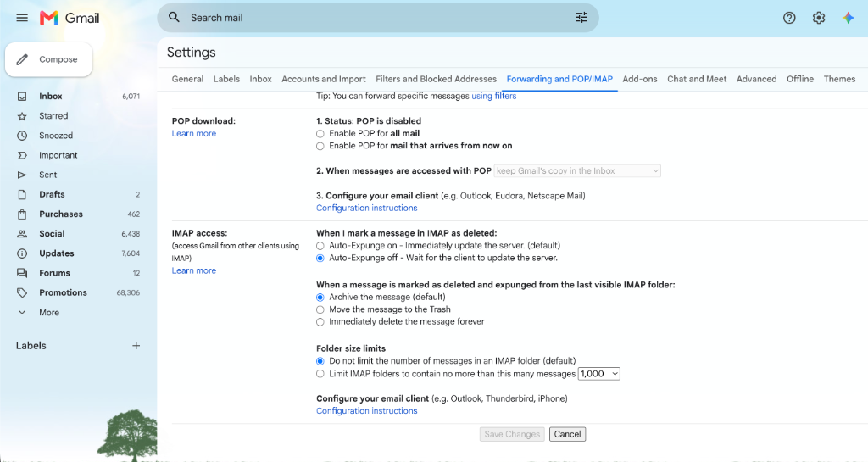This screenshot has height=462, width=868.
Task: Switch to the General tab
Action: click(187, 79)
